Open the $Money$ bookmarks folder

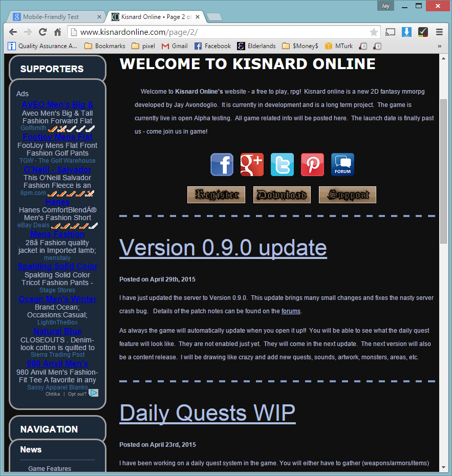(x=300, y=46)
